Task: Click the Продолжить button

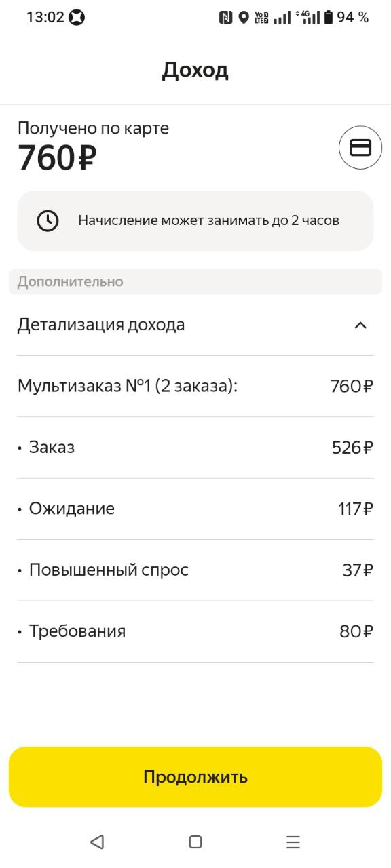Action: (x=195, y=777)
